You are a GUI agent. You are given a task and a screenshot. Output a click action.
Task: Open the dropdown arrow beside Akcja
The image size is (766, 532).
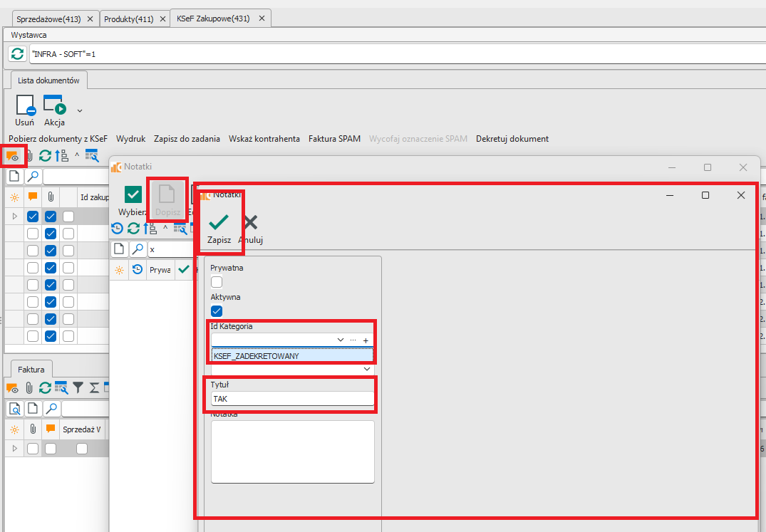(80, 110)
